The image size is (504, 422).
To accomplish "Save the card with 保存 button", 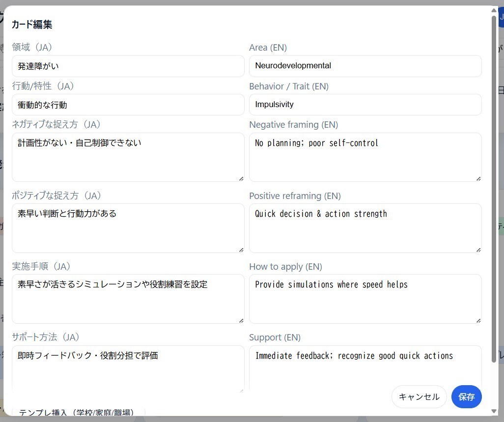I will tap(466, 397).
